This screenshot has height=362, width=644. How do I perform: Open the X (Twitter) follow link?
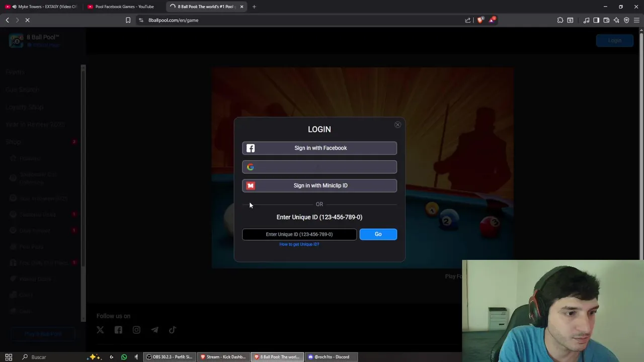coord(100,330)
